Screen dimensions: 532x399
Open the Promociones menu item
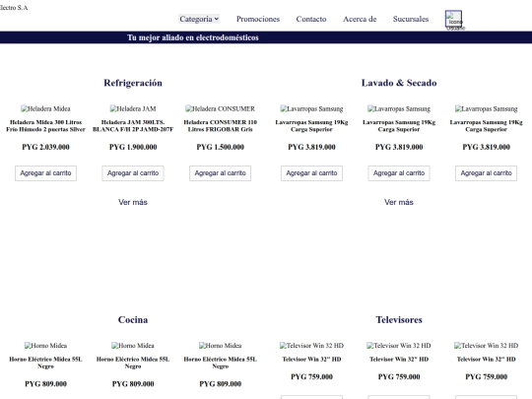[x=258, y=19]
